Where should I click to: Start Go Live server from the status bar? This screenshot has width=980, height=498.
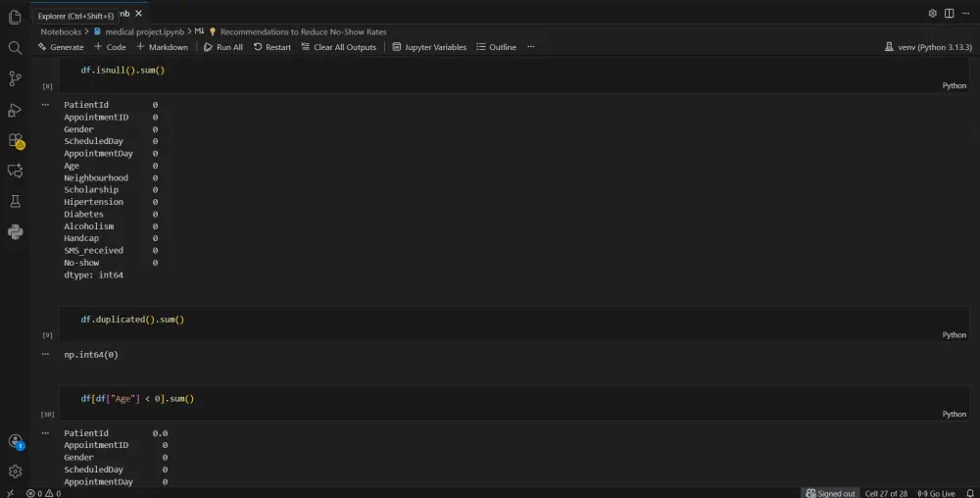pos(936,493)
